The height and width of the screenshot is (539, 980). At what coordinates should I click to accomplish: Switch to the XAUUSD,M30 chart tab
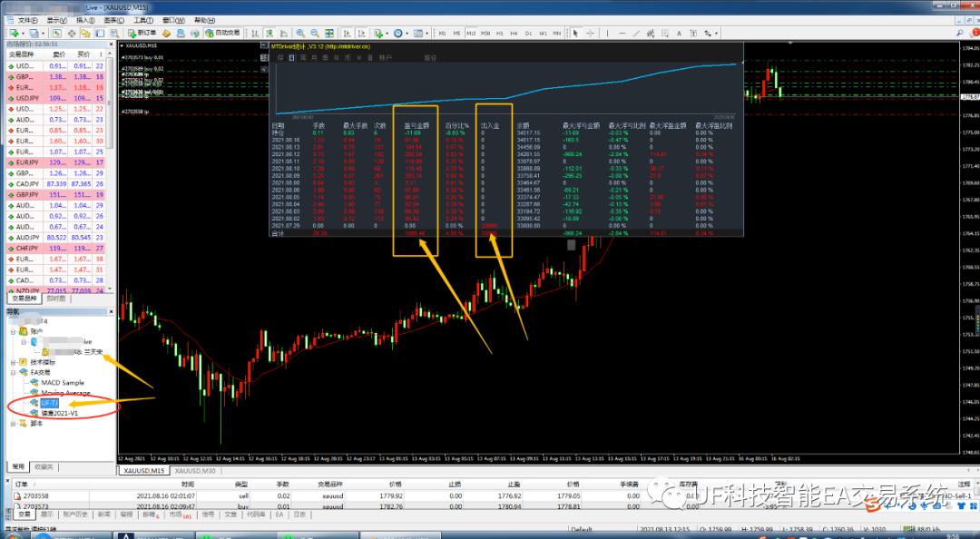point(195,471)
